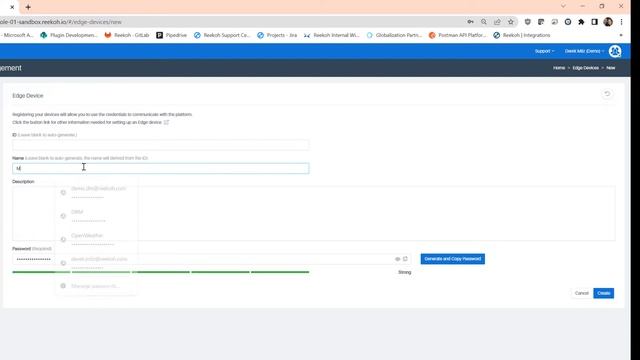Open the Postman API Platform bookmark

tap(458, 36)
